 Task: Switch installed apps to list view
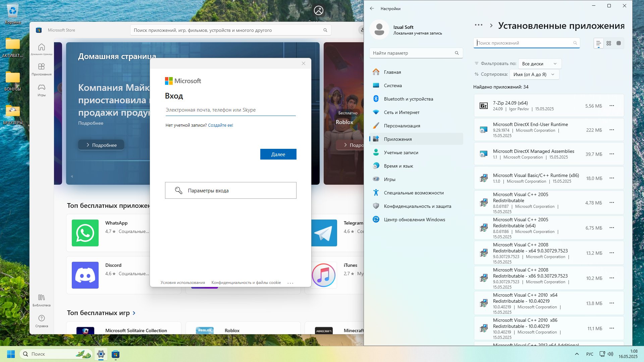click(598, 43)
